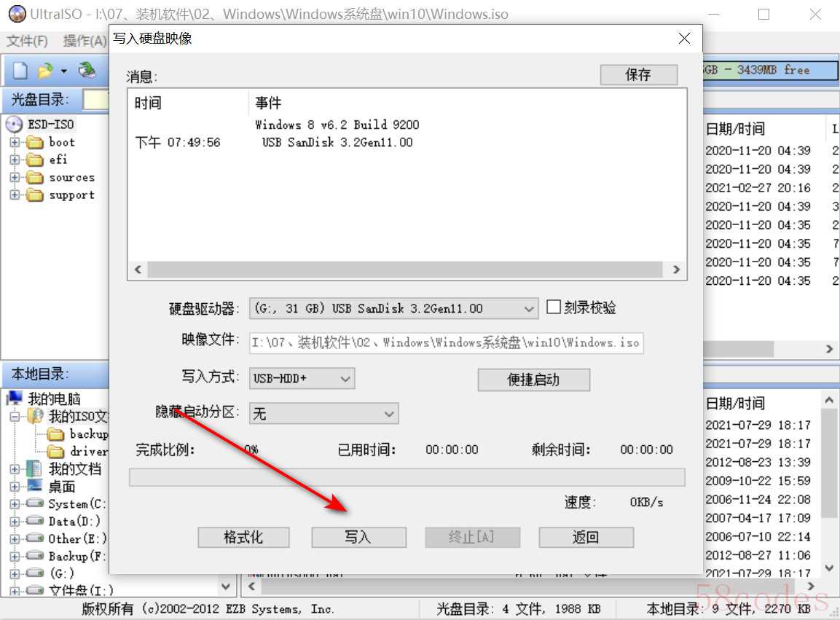Select the 桌面 desktop icon
Viewport: 840px width, 620px height.
35,486
